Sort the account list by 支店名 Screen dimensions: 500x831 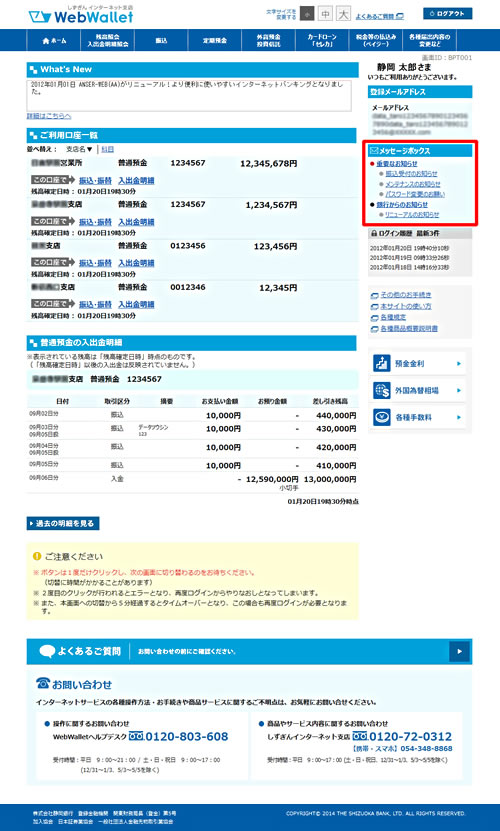coord(79,149)
